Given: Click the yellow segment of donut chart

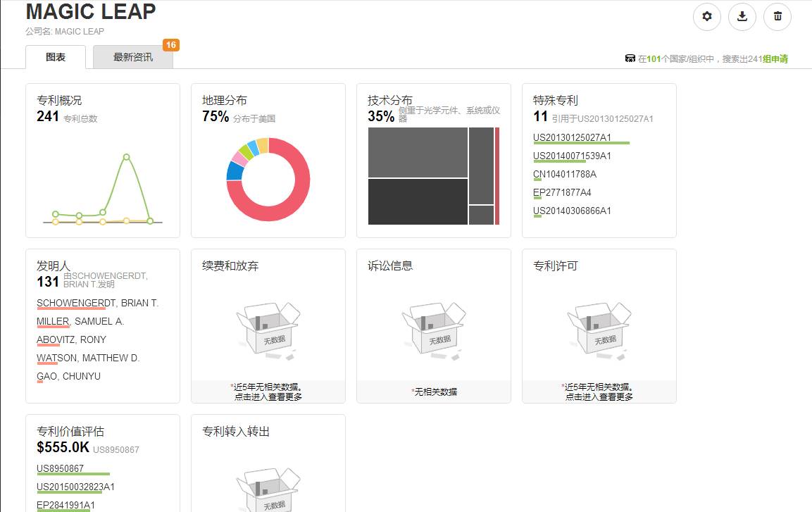Looking at the screenshot, I should point(263,146).
